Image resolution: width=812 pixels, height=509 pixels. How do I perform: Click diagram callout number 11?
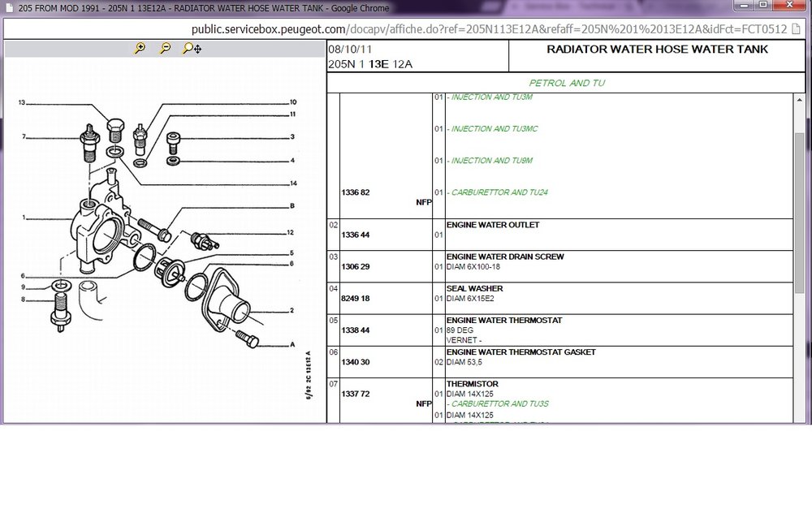292,114
